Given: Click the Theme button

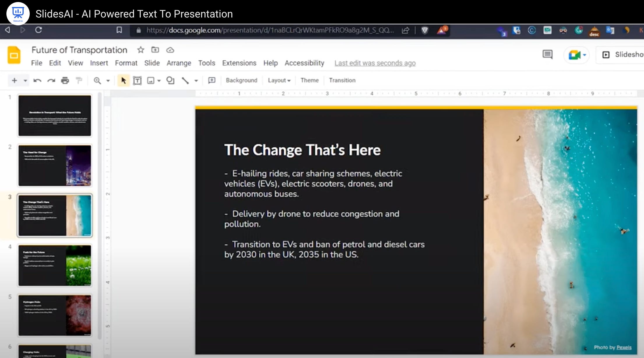Looking at the screenshot, I should pyautogui.click(x=309, y=80).
